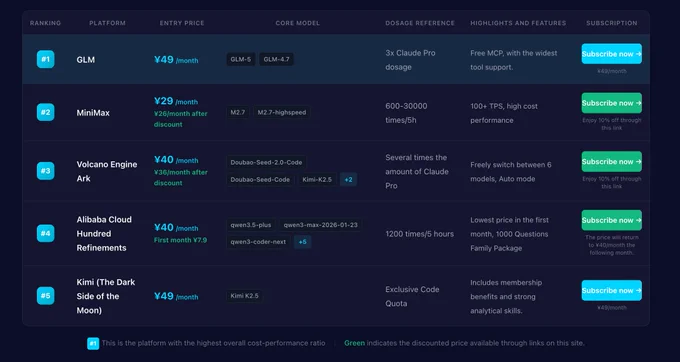The height and width of the screenshot is (362, 680).
Task: Click the ¥36/month after discount text
Action: (180, 177)
